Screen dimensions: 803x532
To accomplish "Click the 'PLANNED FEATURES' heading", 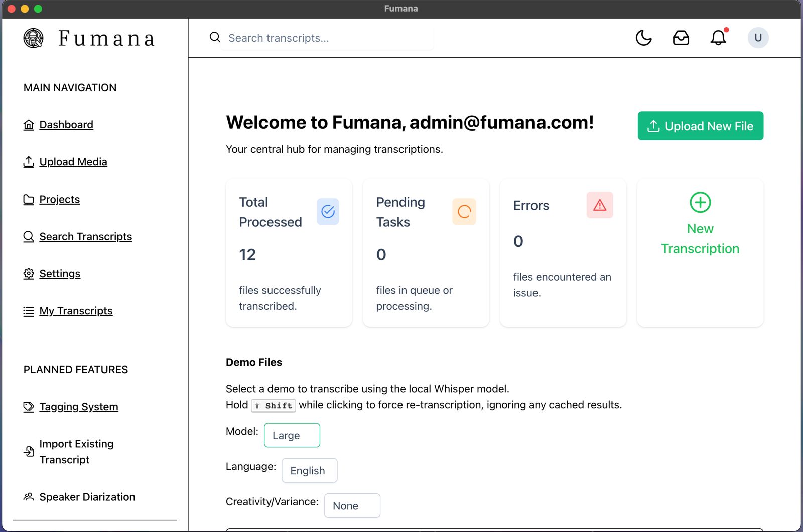I will tap(76, 370).
